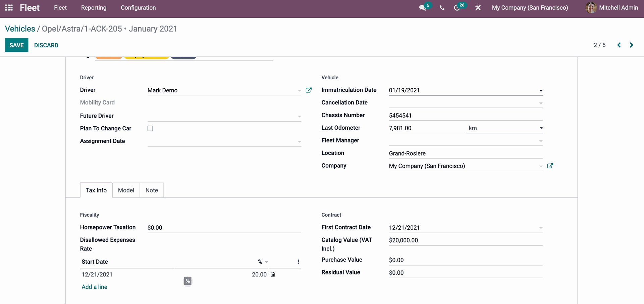Click the phone call icon
Image resolution: width=644 pixels, height=304 pixels.
(x=442, y=8)
